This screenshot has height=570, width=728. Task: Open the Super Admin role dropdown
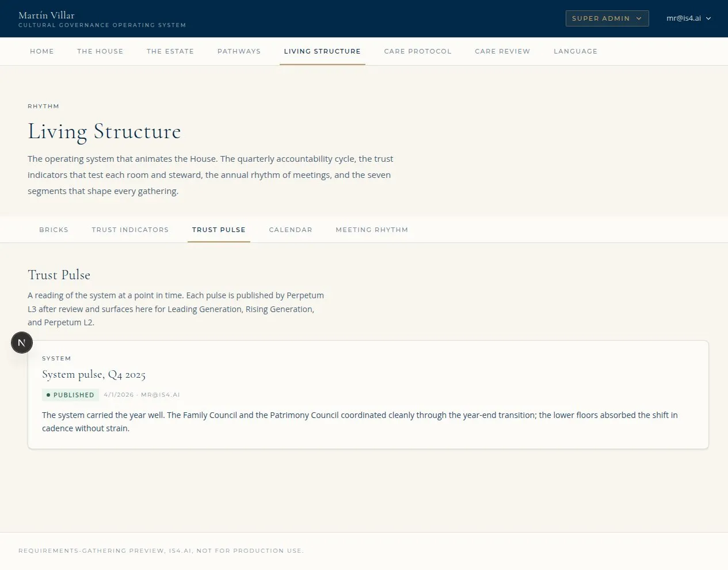(x=607, y=18)
